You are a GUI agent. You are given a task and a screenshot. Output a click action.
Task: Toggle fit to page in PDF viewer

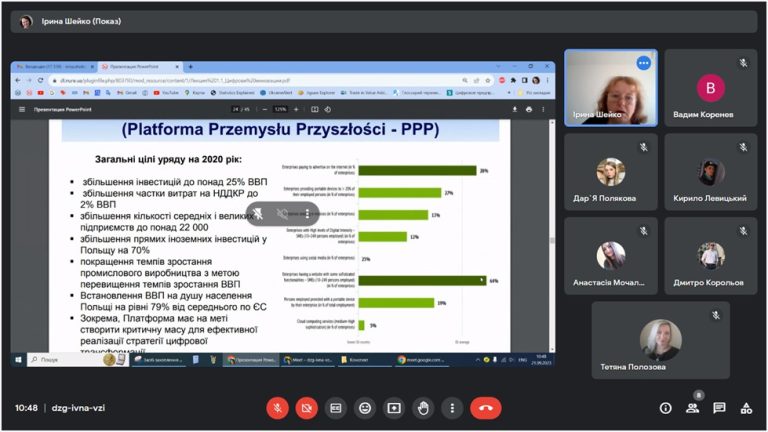pyautogui.click(x=314, y=109)
